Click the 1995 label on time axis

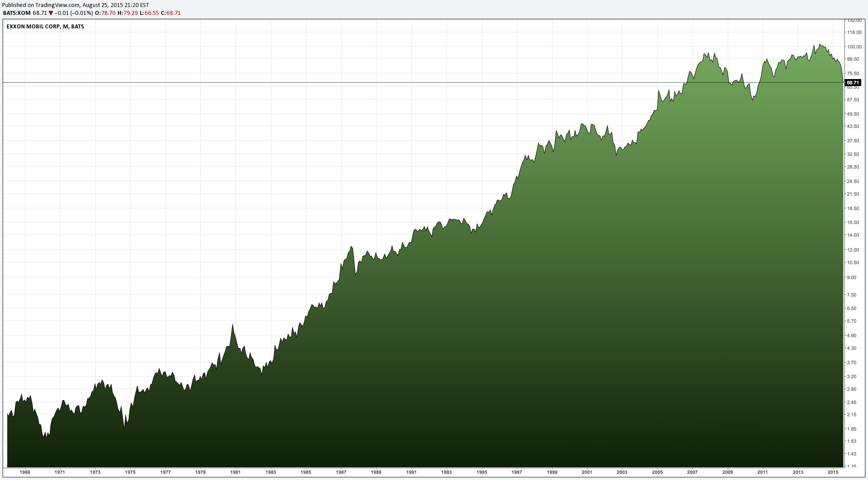point(482,472)
